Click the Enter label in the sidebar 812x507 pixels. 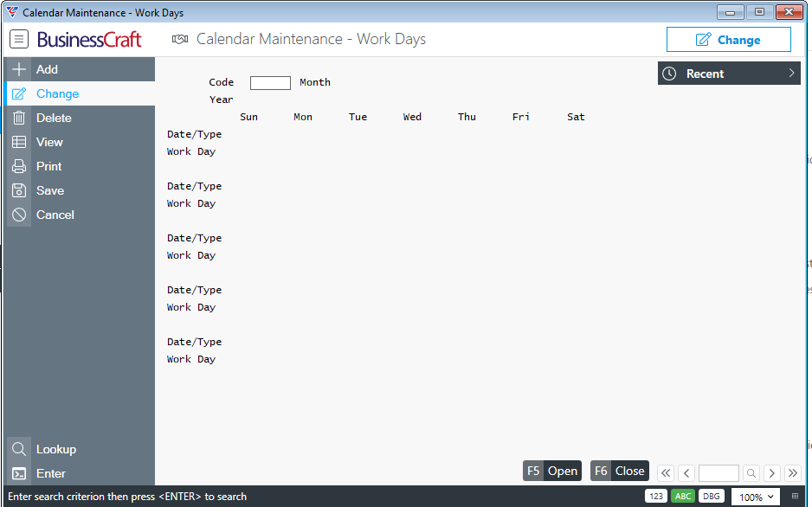click(51, 473)
